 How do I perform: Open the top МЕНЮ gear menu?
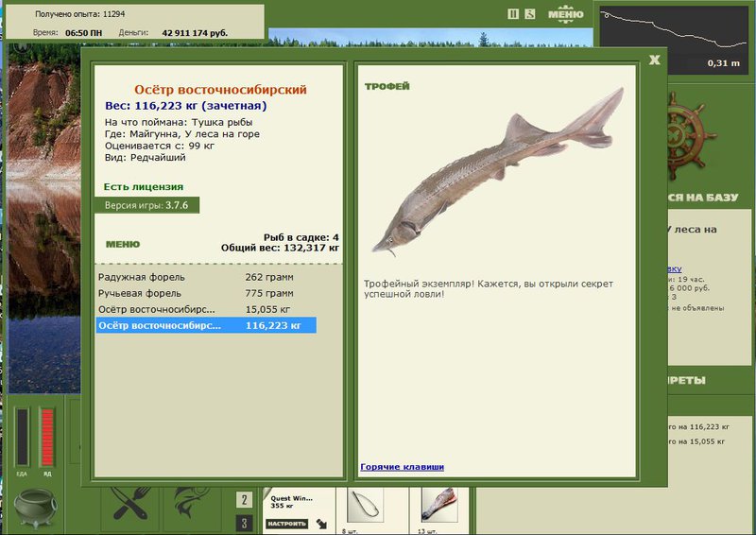tap(565, 14)
